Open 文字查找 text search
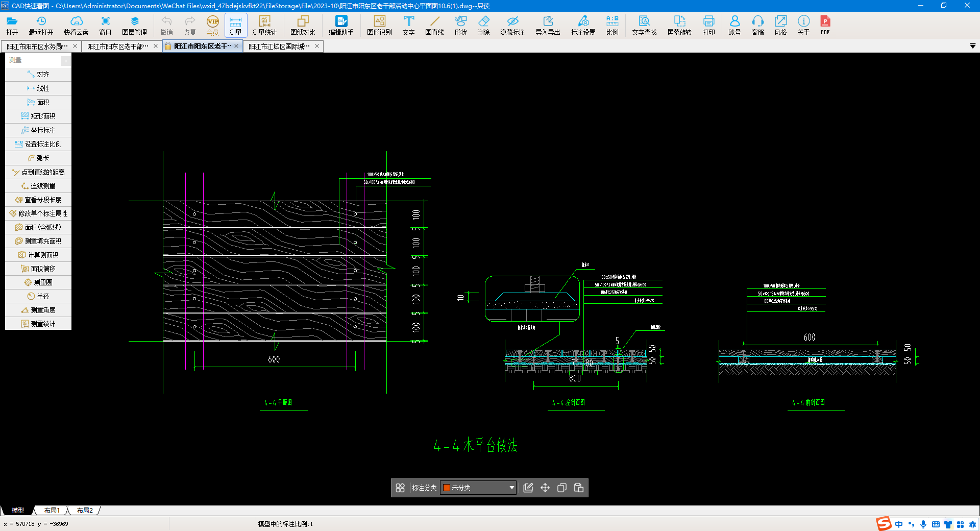 point(644,25)
